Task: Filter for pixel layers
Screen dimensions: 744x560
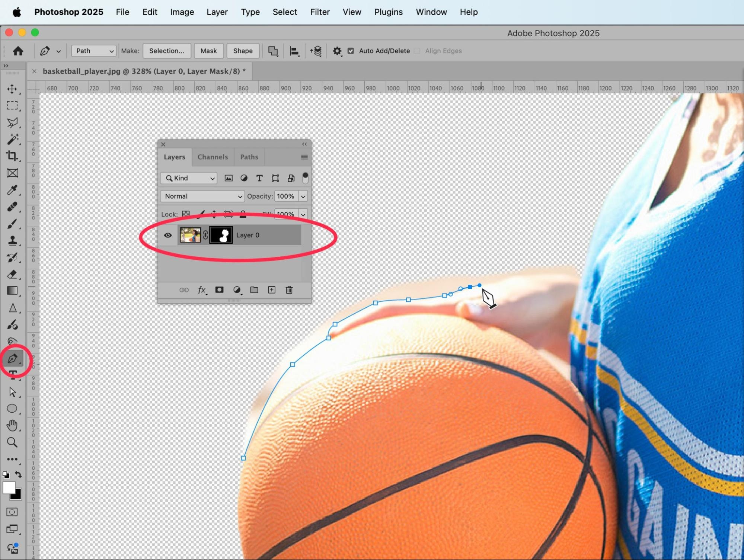Action: pos(229,178)
